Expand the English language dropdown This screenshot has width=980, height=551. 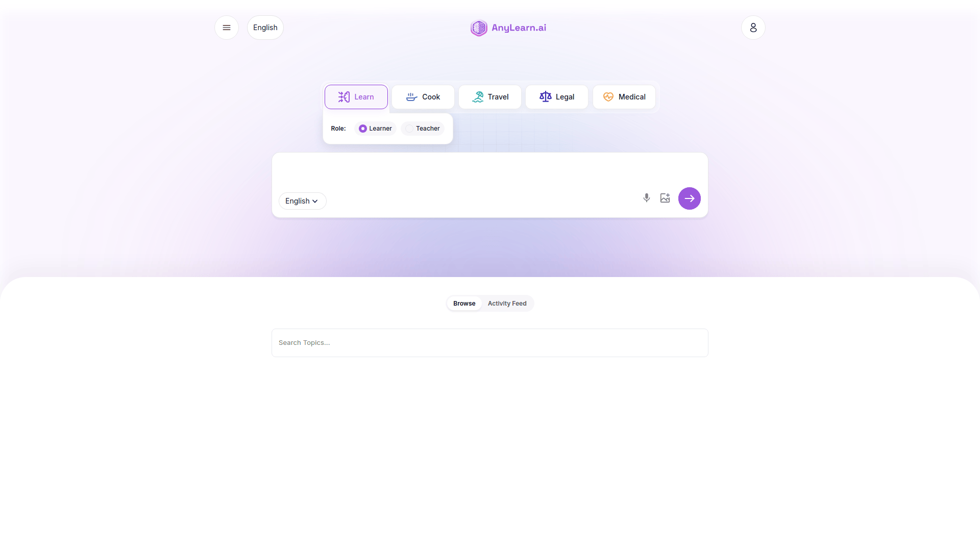click(x=301, y=201)
